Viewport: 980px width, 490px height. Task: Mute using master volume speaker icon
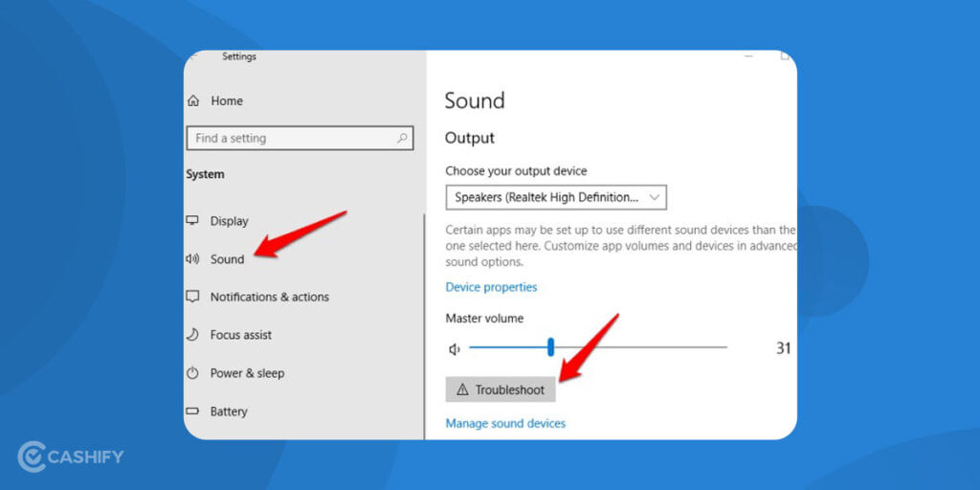[455, 349]
